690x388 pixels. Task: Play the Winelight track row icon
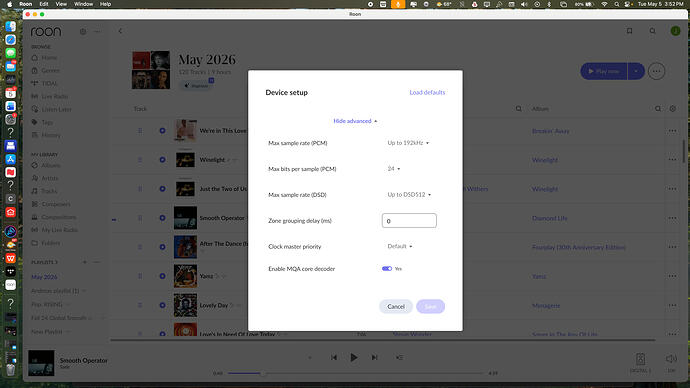point(162,160)
